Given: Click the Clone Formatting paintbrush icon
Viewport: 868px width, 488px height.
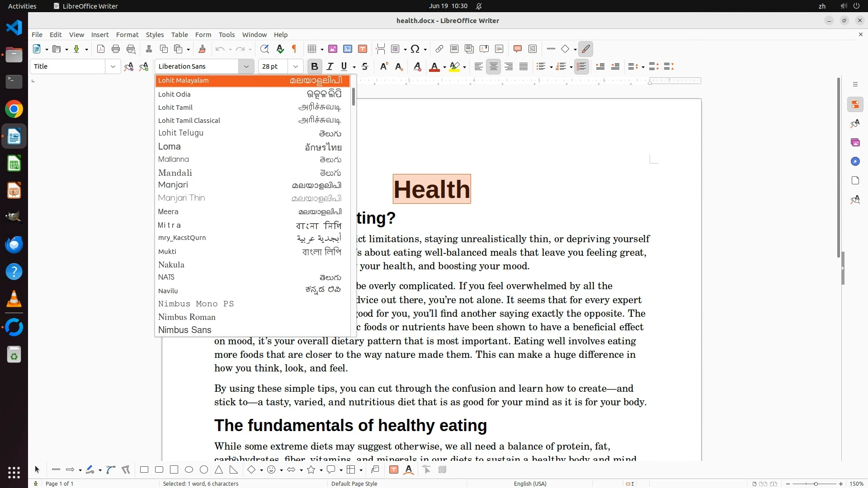Looking at the screenshot, I should point(202,49).
